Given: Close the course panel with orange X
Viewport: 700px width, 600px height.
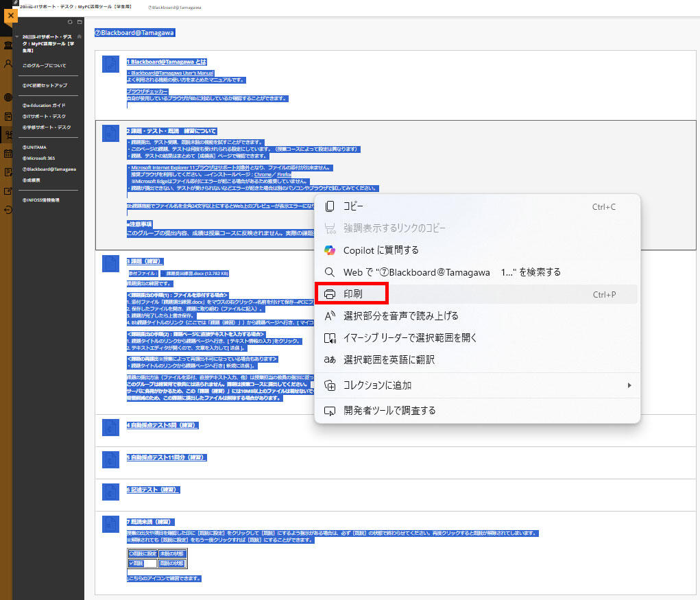Looking at the screenshot, I should pos(11,16).
